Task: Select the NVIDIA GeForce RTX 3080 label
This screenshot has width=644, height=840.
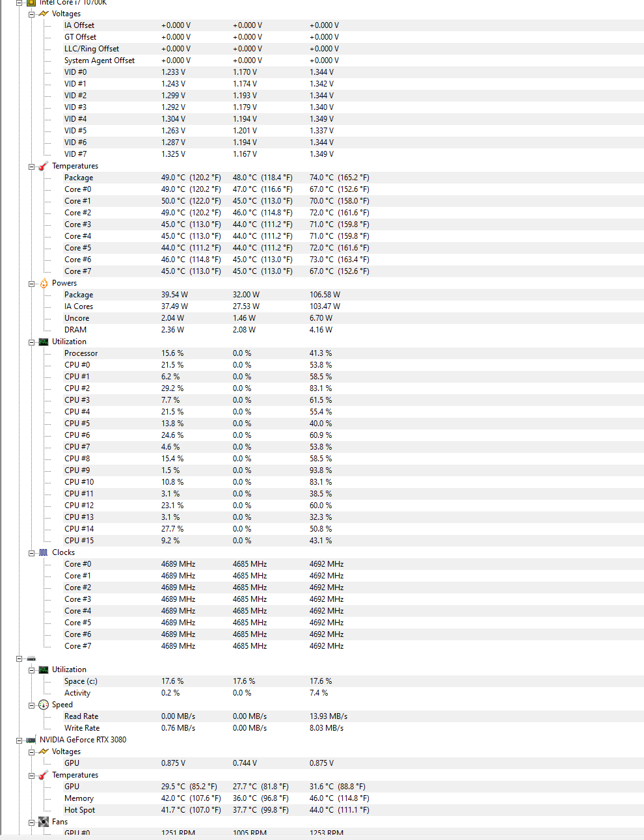Action: tap(83, 740)
